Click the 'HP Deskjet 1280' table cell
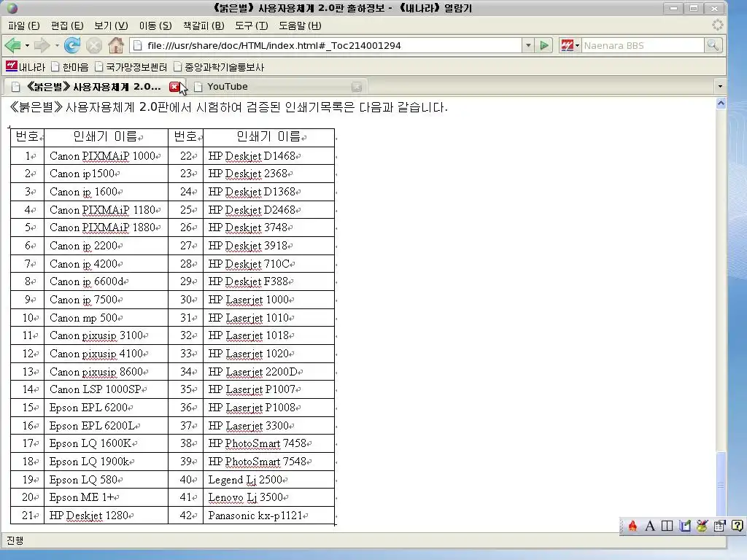Image resolution: width=747 pixels, height=560 pixels. (106, 516)
